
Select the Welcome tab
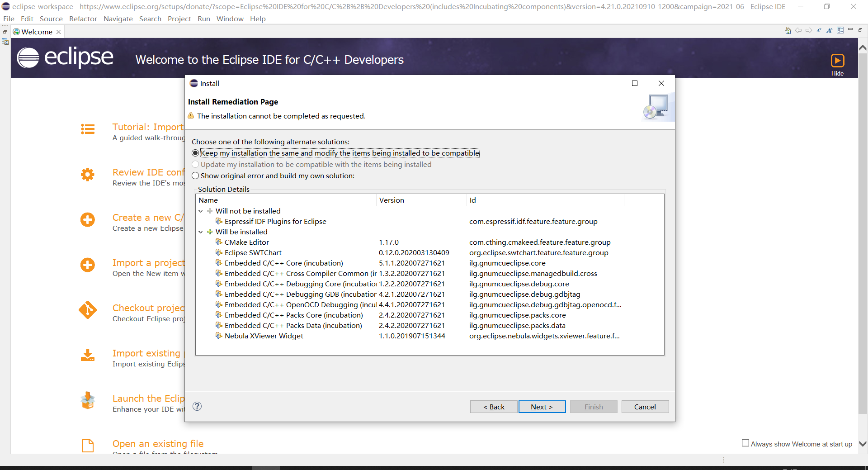[37, 32]
